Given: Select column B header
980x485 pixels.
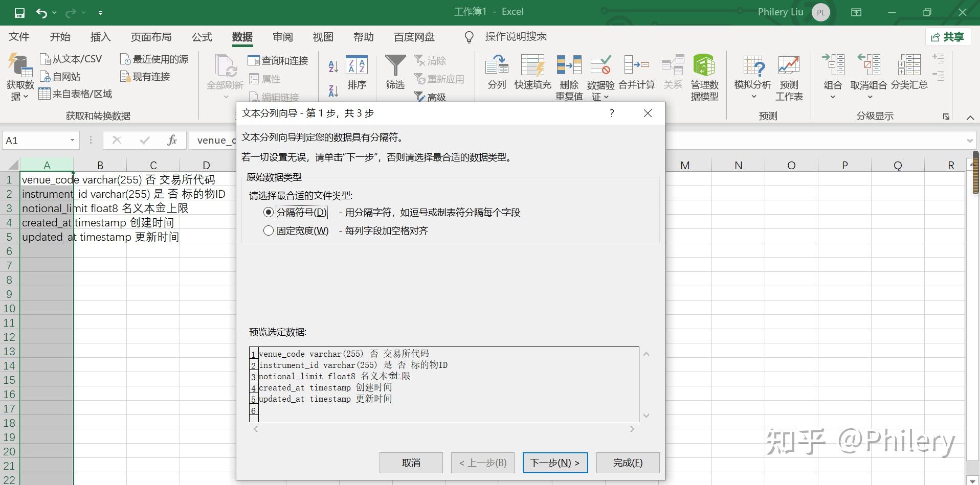Looking at the screenshot, I should 100,165.
